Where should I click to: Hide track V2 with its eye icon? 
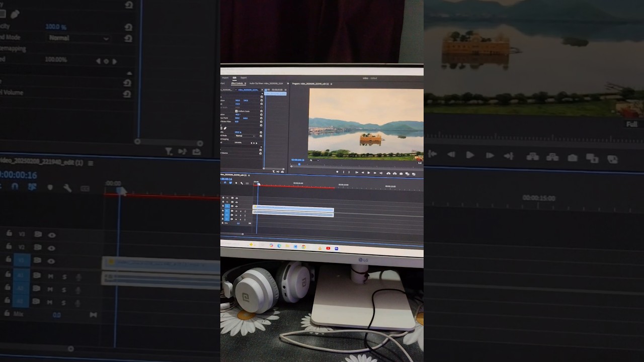[236, 202]
